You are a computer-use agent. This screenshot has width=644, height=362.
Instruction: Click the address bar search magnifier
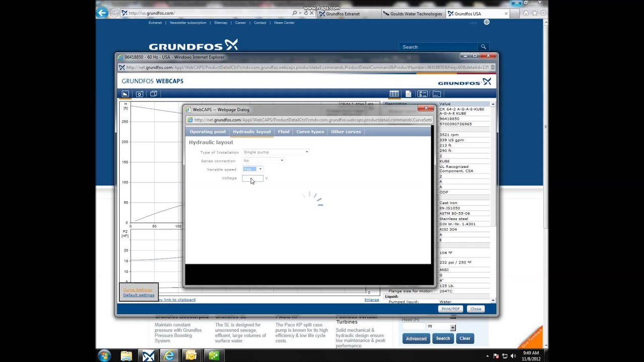295,13
